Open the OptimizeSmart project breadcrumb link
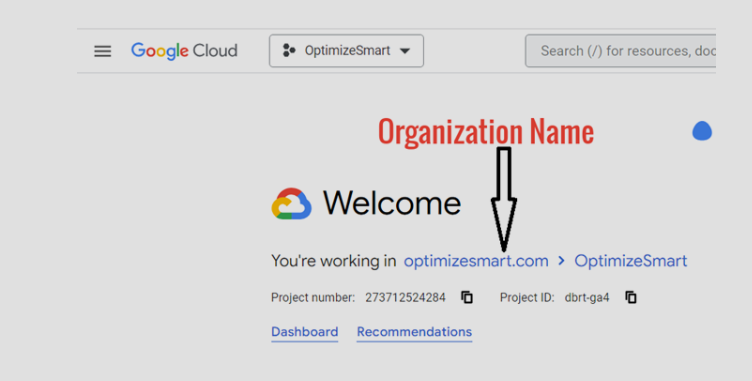Image resolution: width=752 pixels, height=381 pixels. tap(631, 261)
